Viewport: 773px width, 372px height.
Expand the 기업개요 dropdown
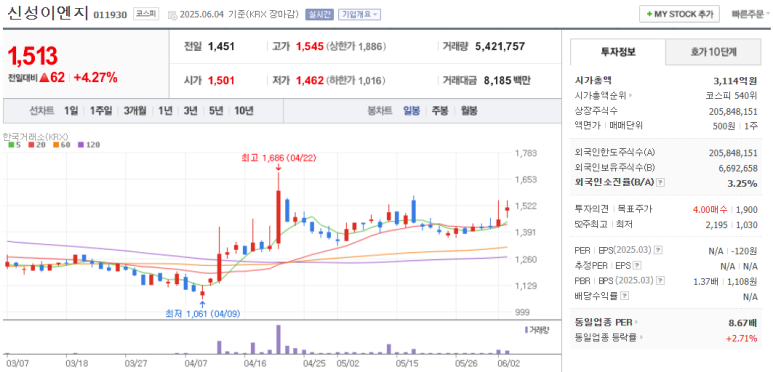tap(359, 15)
